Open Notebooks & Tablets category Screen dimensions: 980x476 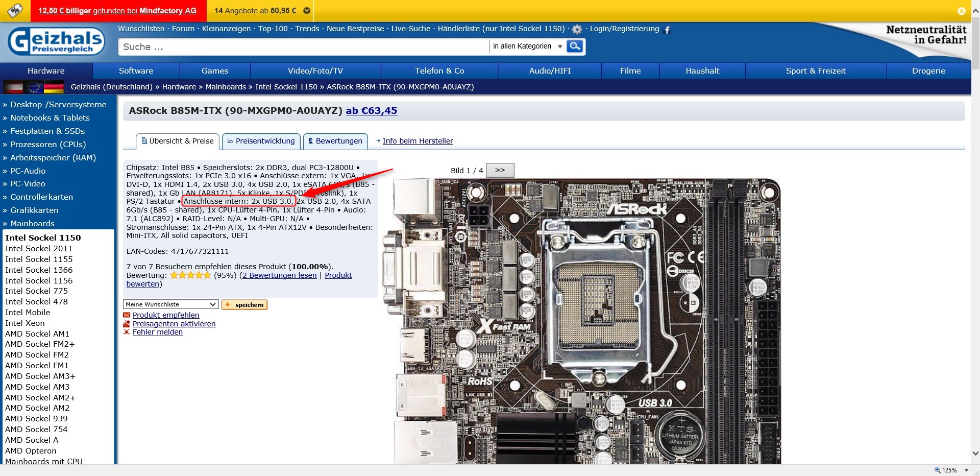click(x=50, y=118)
